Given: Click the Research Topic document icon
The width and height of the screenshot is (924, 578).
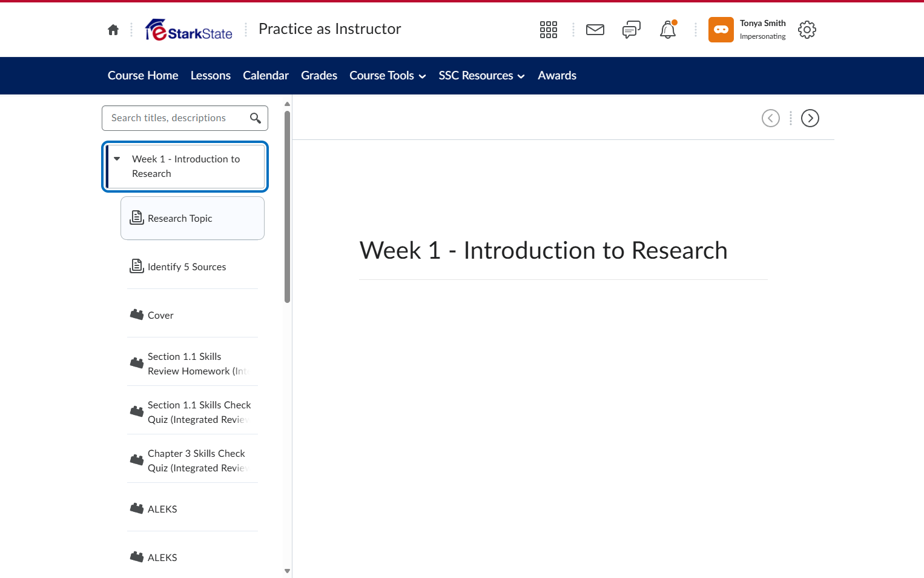Looking at the screenshot, I should coord(137,218).
